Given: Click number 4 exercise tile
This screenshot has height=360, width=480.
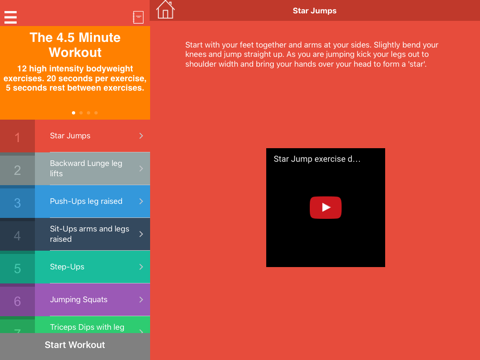Looking at the screenshot, I should point(17,234).
